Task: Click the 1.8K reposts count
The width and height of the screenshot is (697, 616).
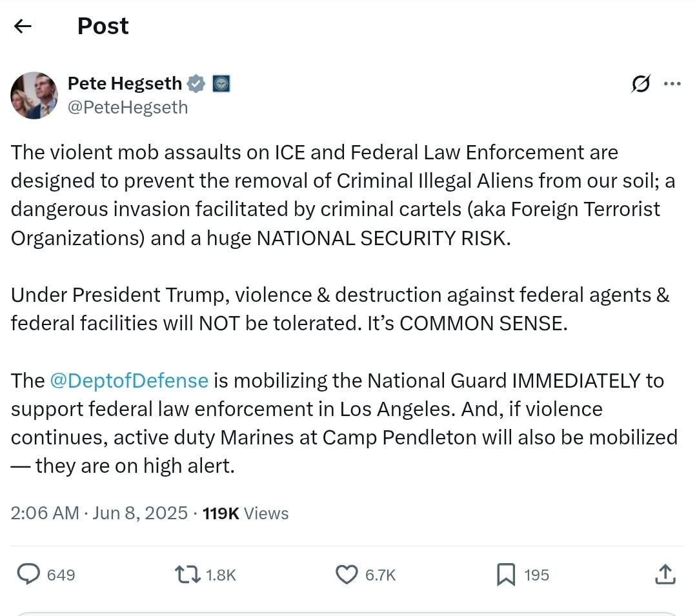Action: (221, 575)
